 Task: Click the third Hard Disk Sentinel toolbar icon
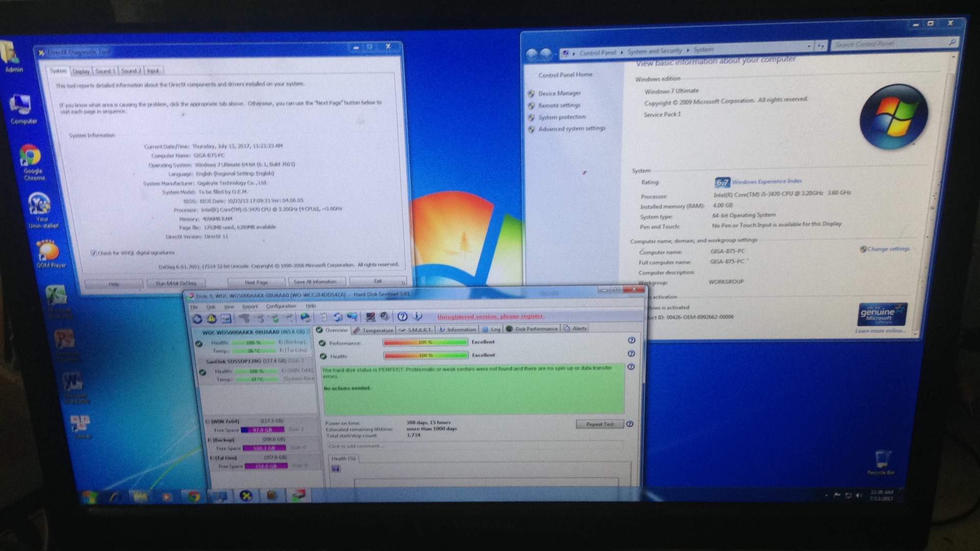tap(226, 318)
